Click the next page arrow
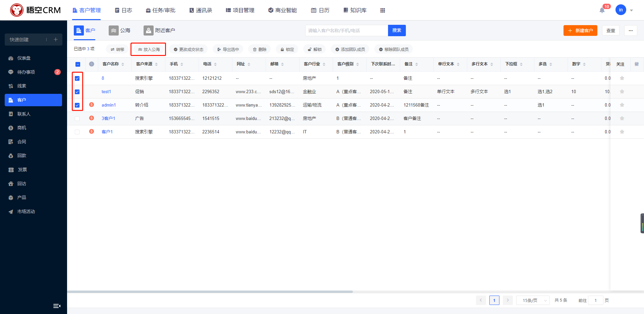The width and height of the screenshot is (644, 314). point(507,300)
